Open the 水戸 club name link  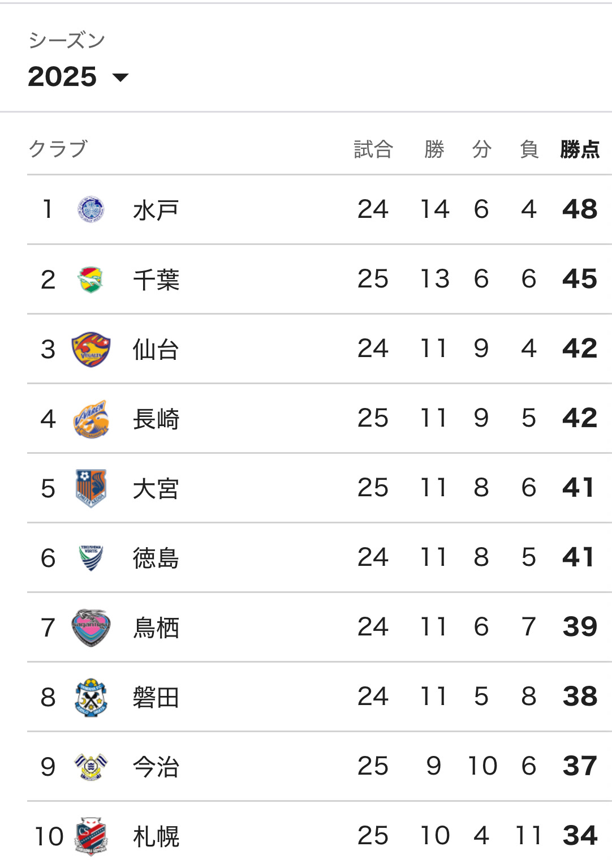[156, 210]
